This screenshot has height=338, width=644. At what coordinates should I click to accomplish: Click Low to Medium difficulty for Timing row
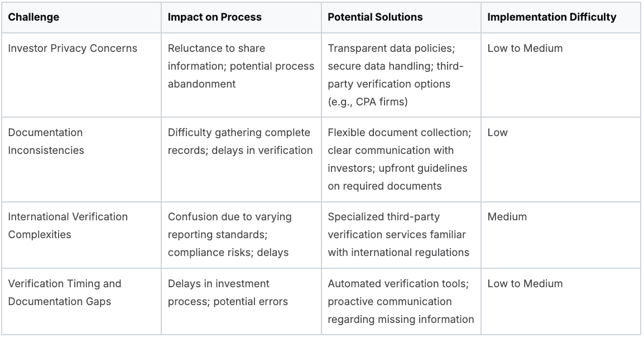coord(561,301)
